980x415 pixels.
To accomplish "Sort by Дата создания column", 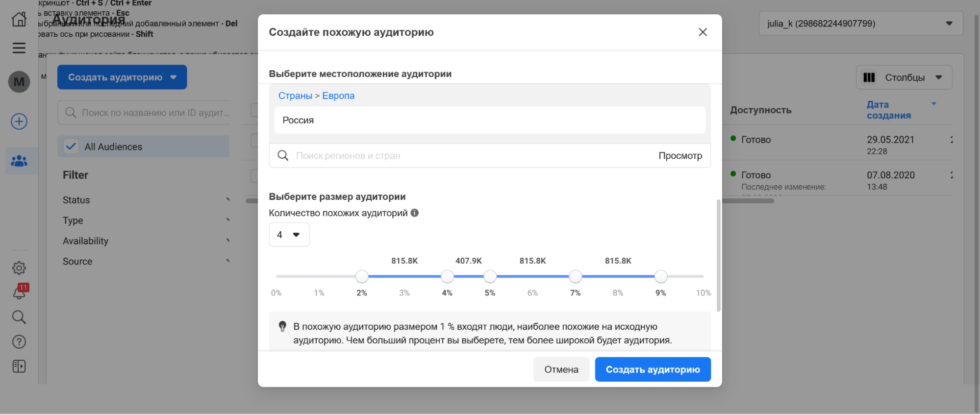I will click(x=889, y=110).
